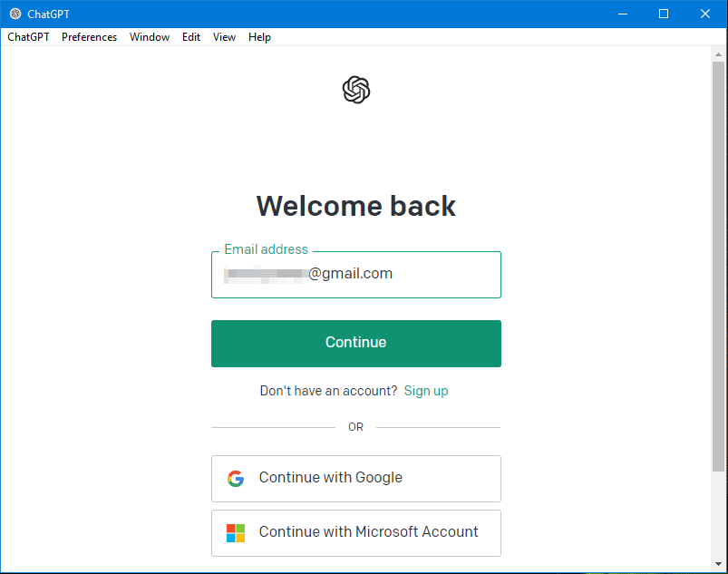The height and width of the screenshot is (574, 728).
Task: Open the Help menu
Action: click(259, 37)
